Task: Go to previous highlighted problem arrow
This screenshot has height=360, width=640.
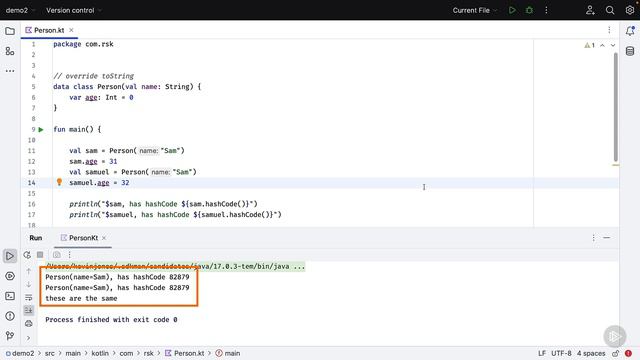Action: pyautogui.click(x=602, y=45)
